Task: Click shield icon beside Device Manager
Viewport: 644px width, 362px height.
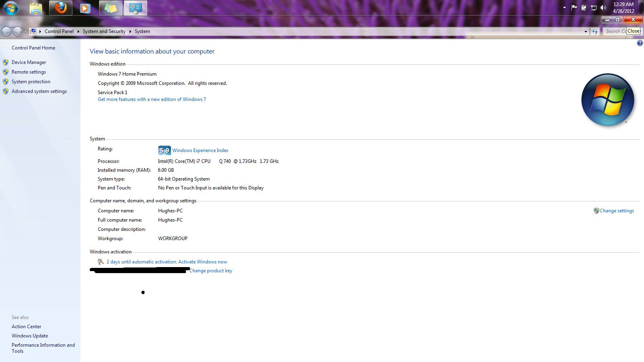Action: coord(6,62)
